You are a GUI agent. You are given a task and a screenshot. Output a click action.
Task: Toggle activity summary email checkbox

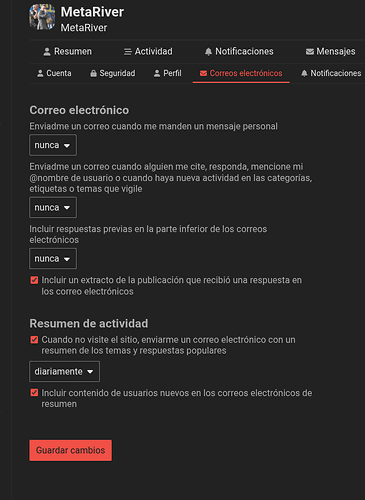pyautogui.click(x=34, y=340)
